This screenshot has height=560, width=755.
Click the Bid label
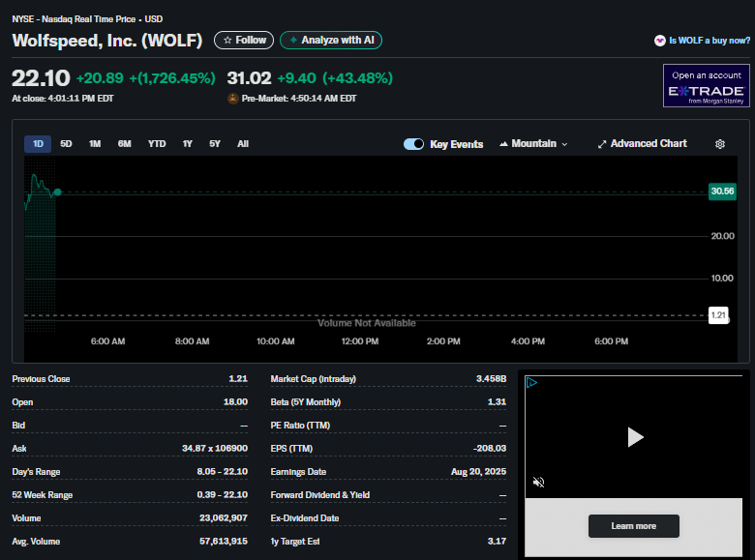(18, 426)
